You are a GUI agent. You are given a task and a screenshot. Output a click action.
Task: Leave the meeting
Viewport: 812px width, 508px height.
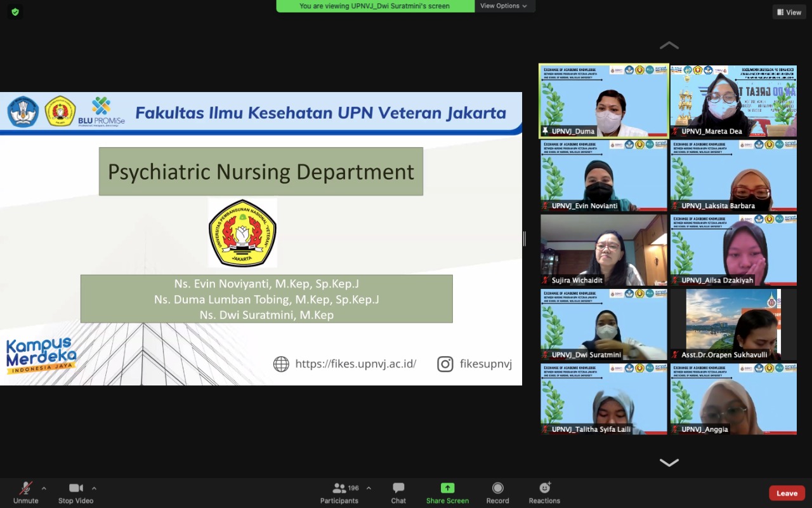tap(787, 493)
